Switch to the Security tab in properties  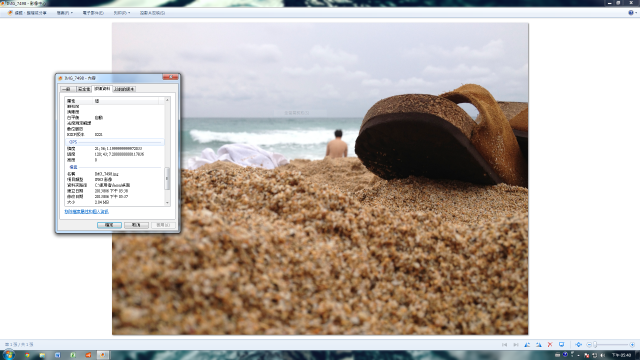click(x=84, y=89)
